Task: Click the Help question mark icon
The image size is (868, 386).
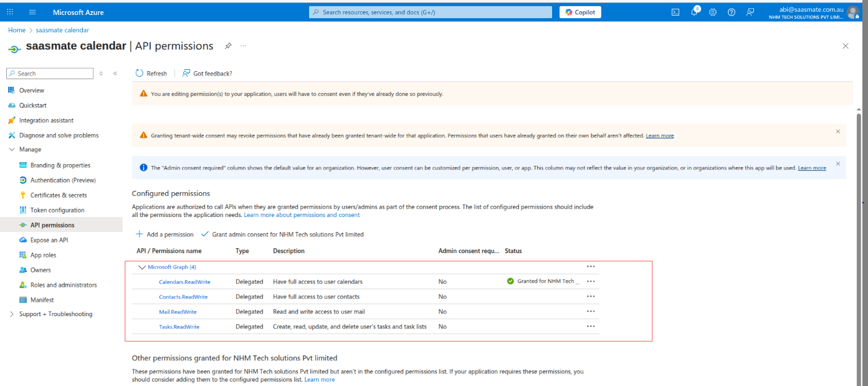Action: pos(732,12)
